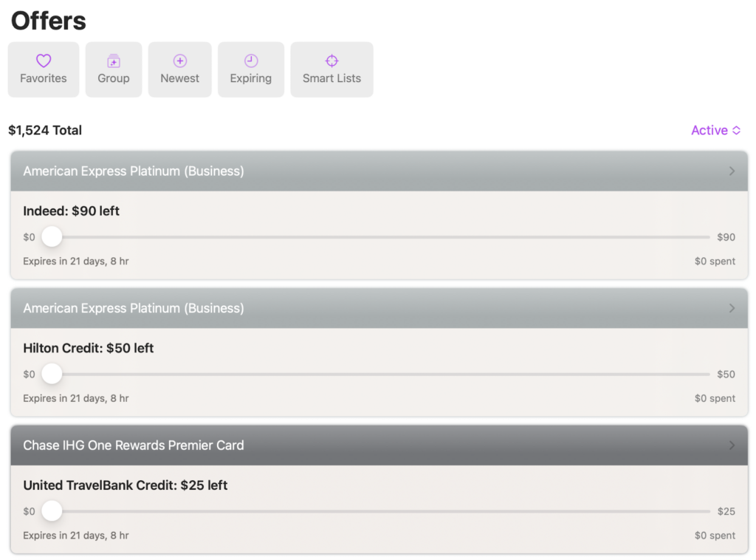
Task: Click the Offers page heading
Action: pos(49,21)
